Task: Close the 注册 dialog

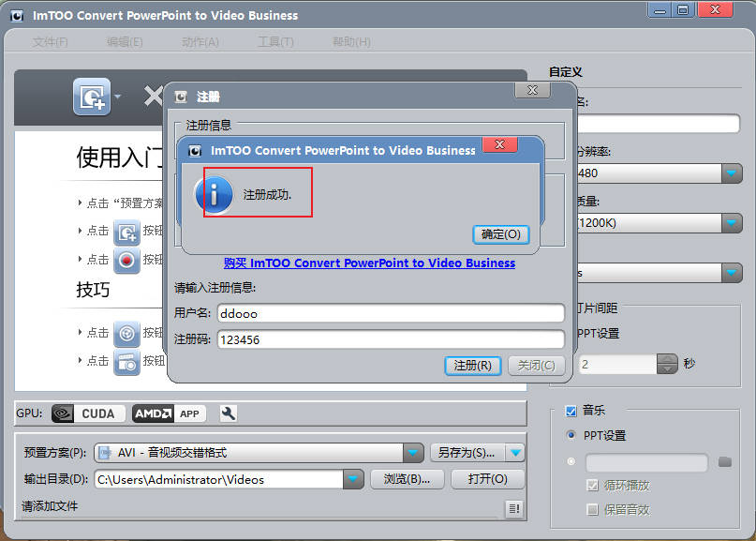Action: click(x=532, y=90)
